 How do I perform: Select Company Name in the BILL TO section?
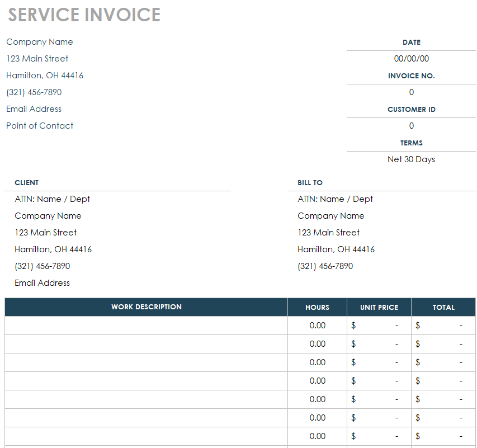[330, 216]
